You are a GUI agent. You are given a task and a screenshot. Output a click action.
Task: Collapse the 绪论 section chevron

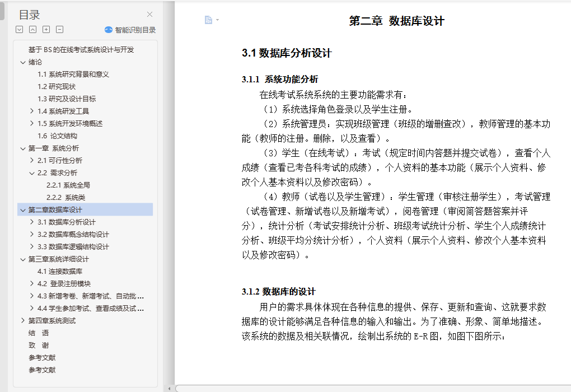point(23,62)
